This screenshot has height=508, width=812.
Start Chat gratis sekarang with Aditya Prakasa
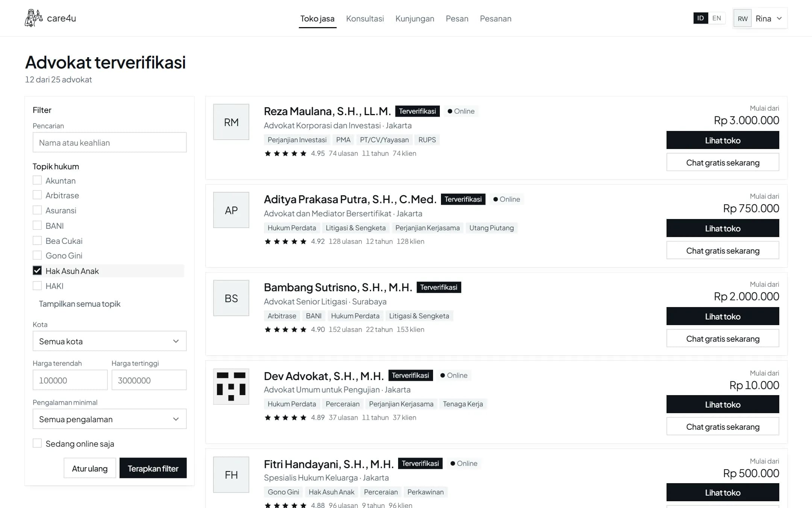723,251
